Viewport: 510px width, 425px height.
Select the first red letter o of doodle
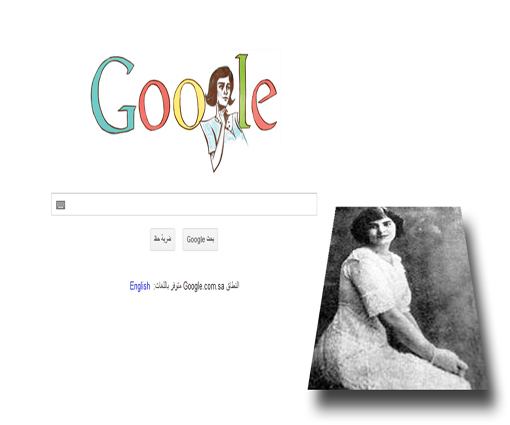coord(154,105)
